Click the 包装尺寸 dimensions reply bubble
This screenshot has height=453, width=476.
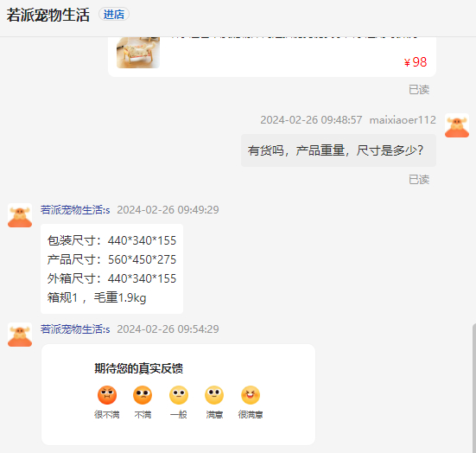pyautogui.click(x=111, y=269)
